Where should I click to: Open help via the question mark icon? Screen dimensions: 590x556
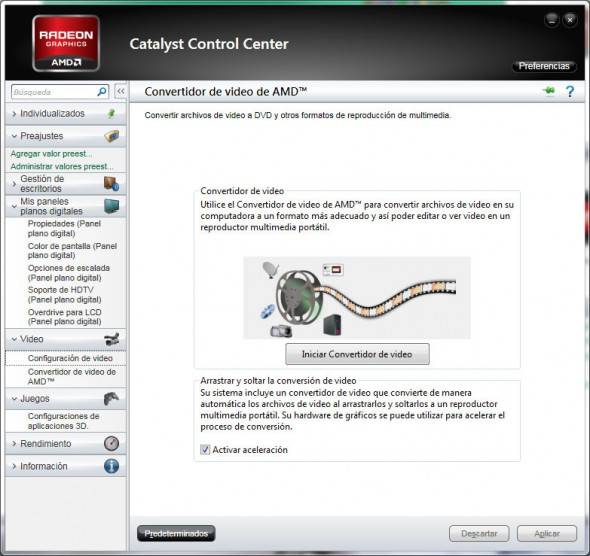coord(570,91)
